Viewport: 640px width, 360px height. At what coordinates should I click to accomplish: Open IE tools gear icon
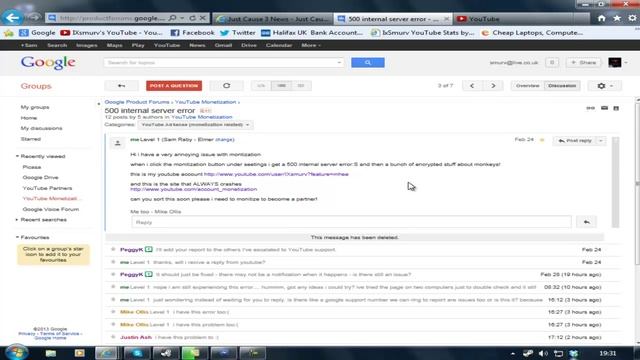pos(632,18)
